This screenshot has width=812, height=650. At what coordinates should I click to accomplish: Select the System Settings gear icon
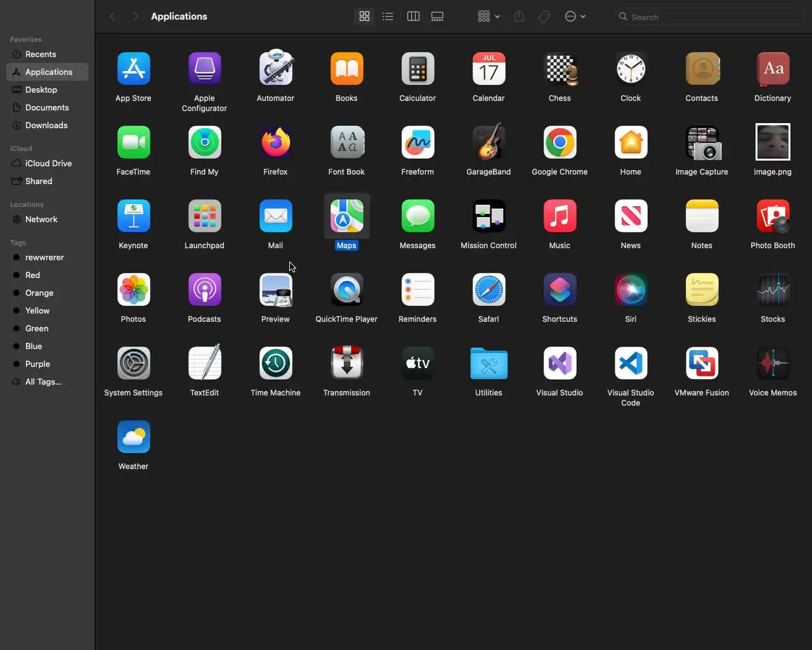tap(133, 363)
